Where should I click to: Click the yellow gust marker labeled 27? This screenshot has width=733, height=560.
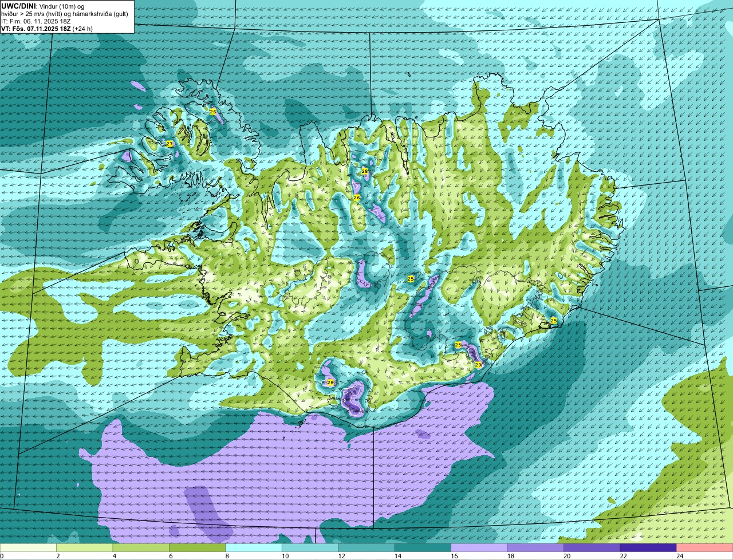[x=170, y=144]
